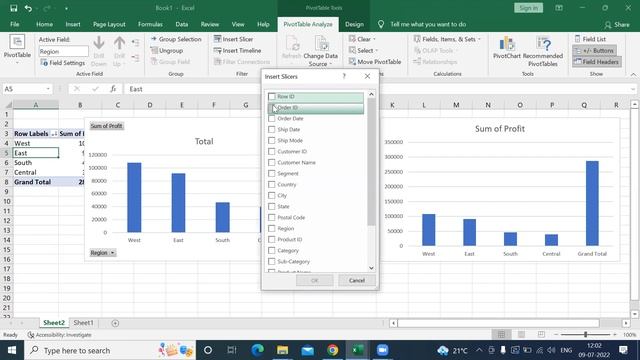
Task: Open the Region filter dropdown on the chart
Action: pyautogui.click(x=103, y=253)
